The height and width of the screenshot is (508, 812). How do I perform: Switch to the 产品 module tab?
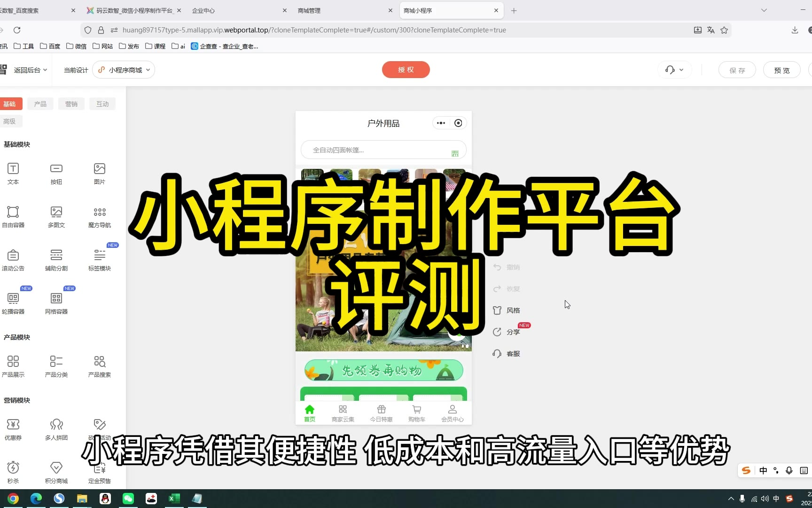coord(40,104)
